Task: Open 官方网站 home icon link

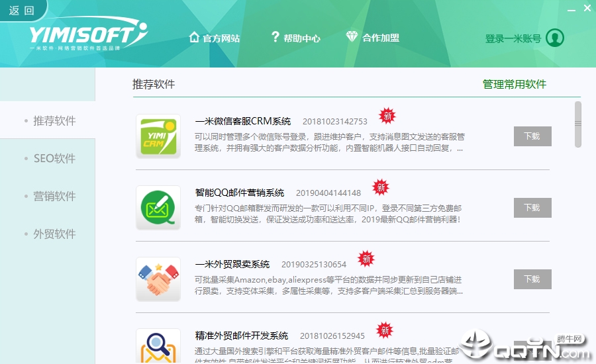Action: [x=194, y=37]
